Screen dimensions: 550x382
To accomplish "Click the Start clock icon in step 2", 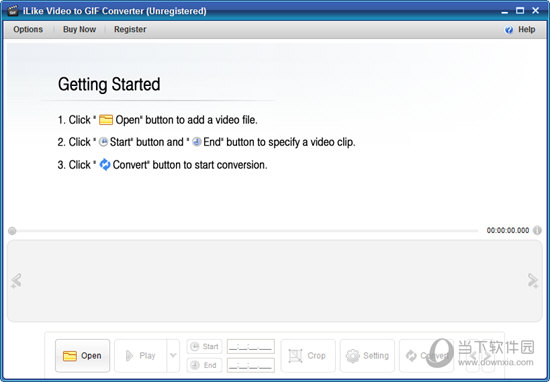I will (103, 142).
